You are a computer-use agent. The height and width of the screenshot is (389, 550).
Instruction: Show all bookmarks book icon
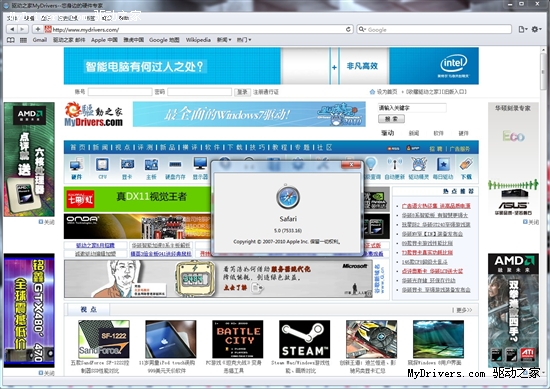tap(11, 40)
